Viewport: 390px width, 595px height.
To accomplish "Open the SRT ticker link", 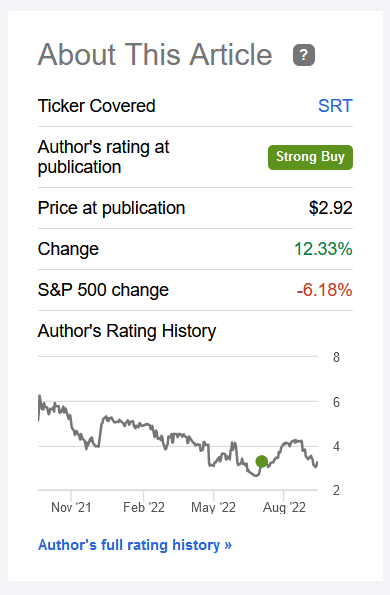I will (335, 106).
